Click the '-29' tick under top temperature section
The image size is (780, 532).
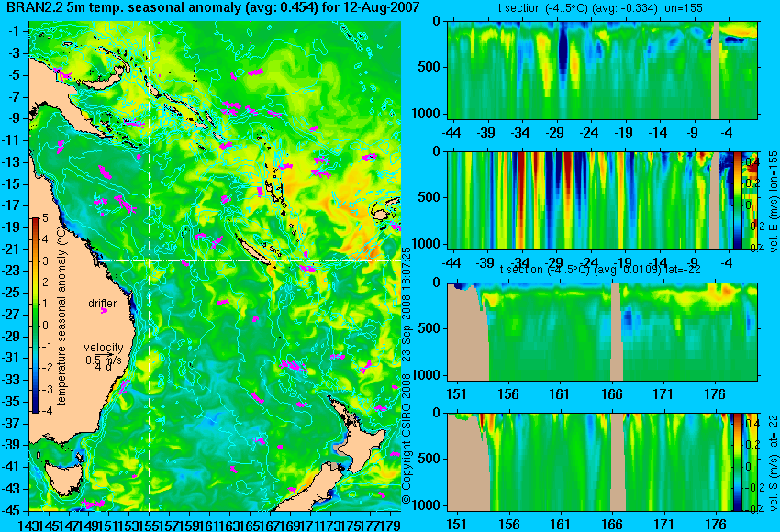(x=554, y=133)
